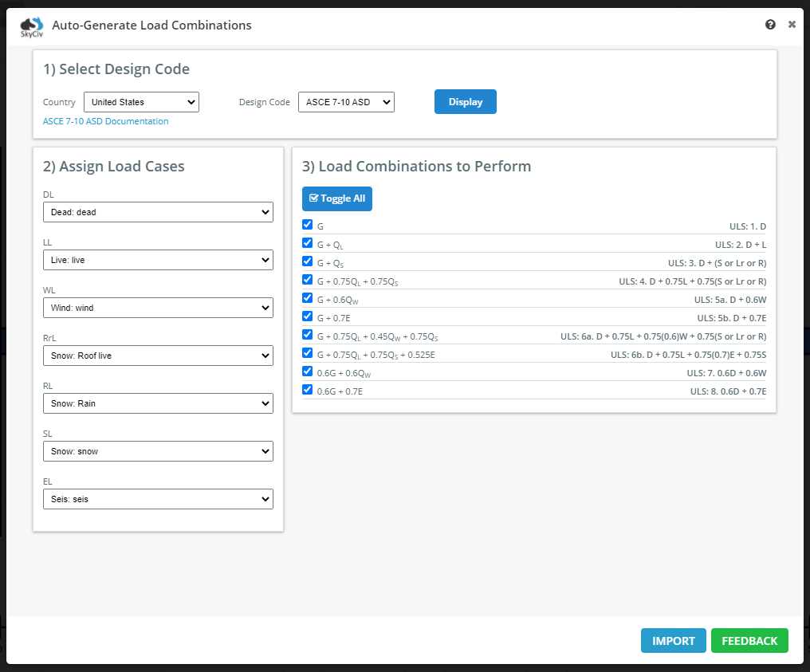Toggle the ULS 5b D + 0.7E checkbox
This screenshot has height=672, width=810.
click(x=308, y=316)
